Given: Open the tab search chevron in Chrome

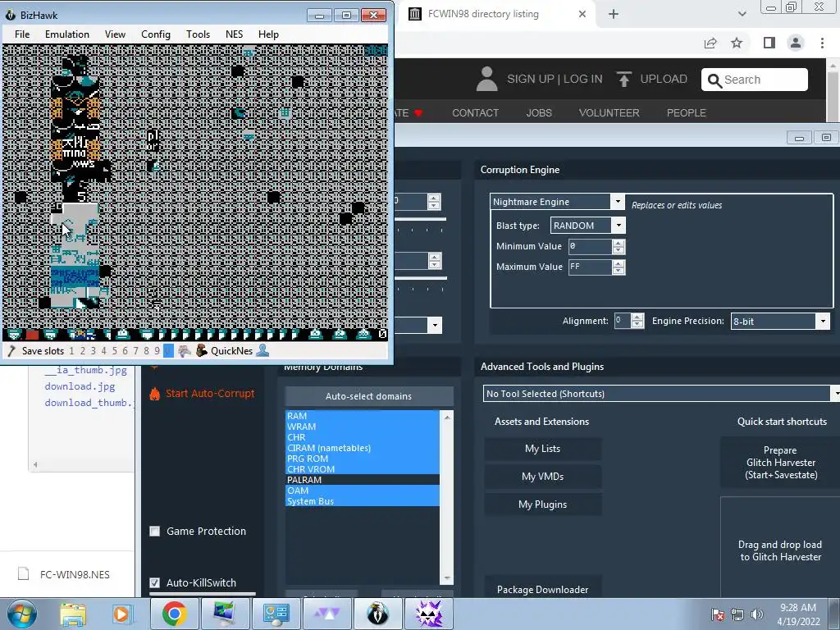Looking at the screenshot, I should click(x=742, y=15).
